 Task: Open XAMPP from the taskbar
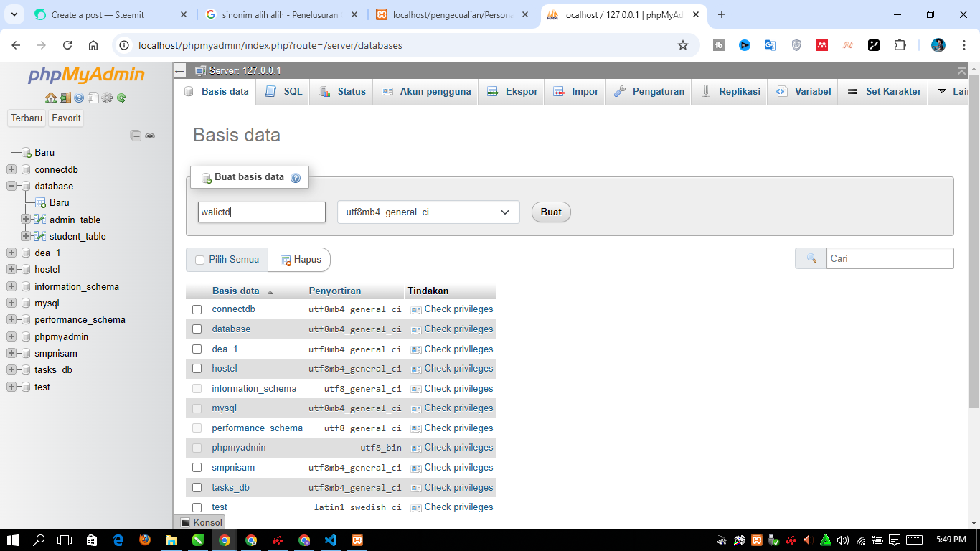[x=357, y=540]
